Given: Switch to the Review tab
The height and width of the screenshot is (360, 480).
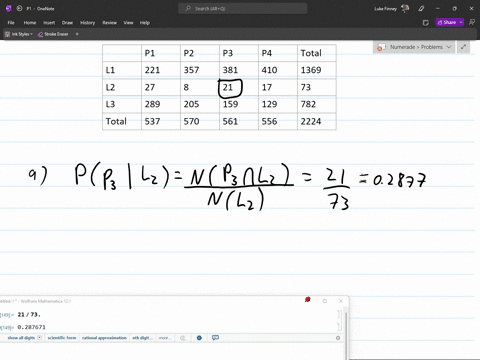Looking at the screenshot, I should 109,23.
